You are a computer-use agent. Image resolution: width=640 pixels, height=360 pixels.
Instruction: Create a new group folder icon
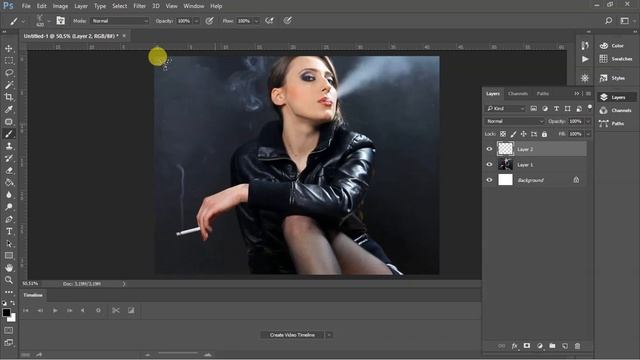[552, 346]
